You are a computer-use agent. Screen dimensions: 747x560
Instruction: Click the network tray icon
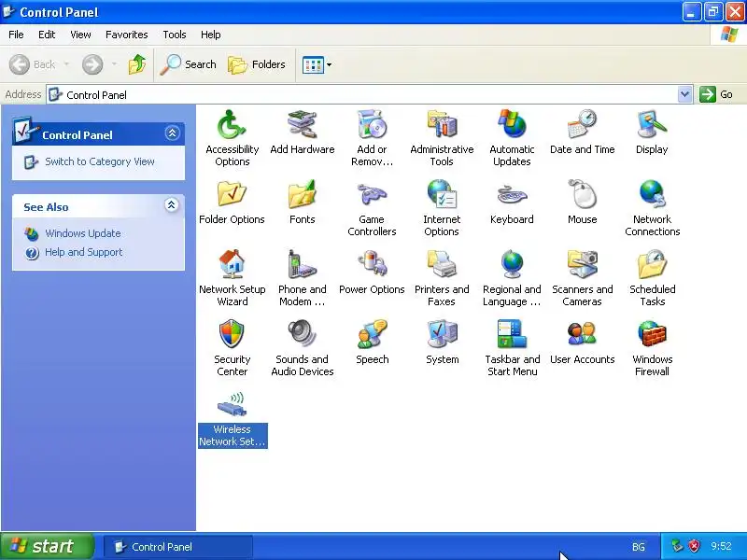(677, 546)
